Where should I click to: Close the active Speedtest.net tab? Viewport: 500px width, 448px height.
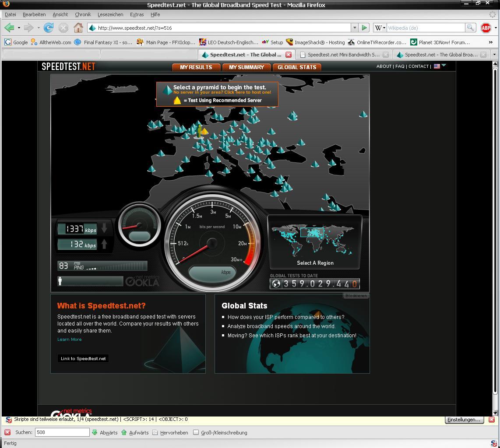click(289, 55)
